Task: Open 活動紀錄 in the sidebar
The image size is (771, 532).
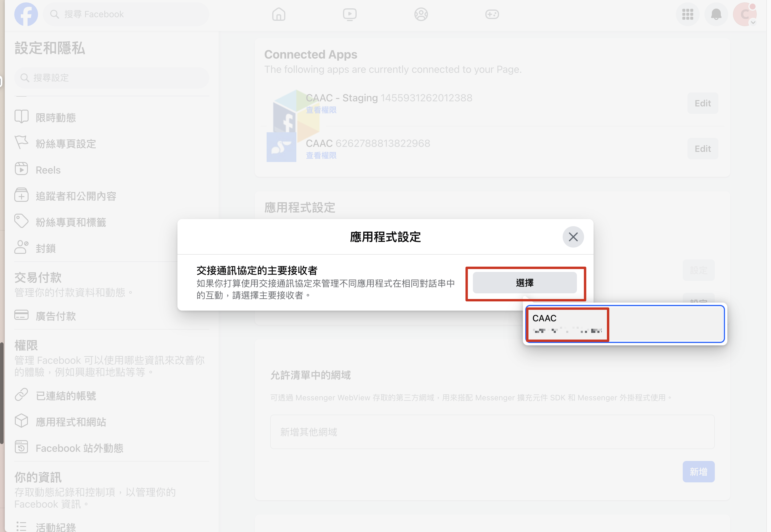Action: pyautogui.click(x=112, y=527)
